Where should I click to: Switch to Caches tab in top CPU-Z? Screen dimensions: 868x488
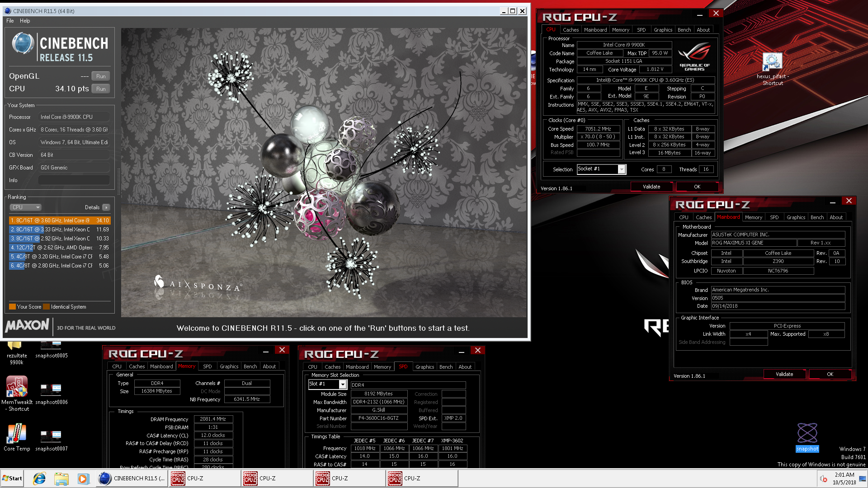tap(571, 30)
